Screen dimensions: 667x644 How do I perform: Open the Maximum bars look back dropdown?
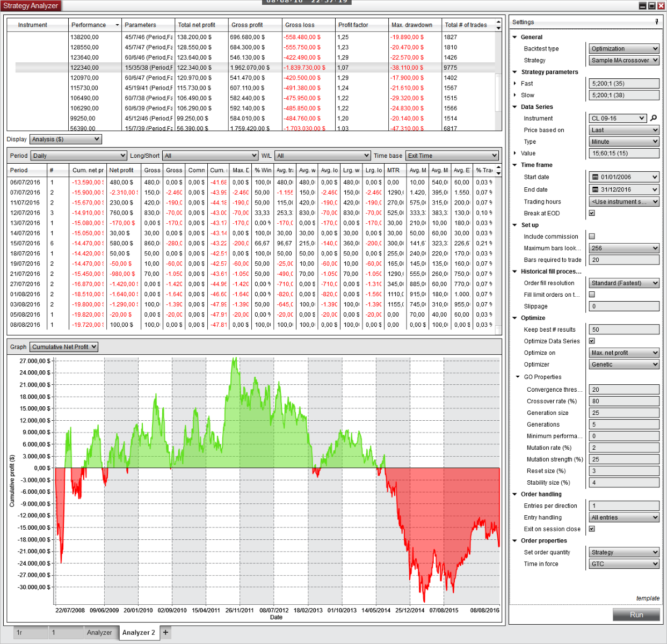point(624,248)
